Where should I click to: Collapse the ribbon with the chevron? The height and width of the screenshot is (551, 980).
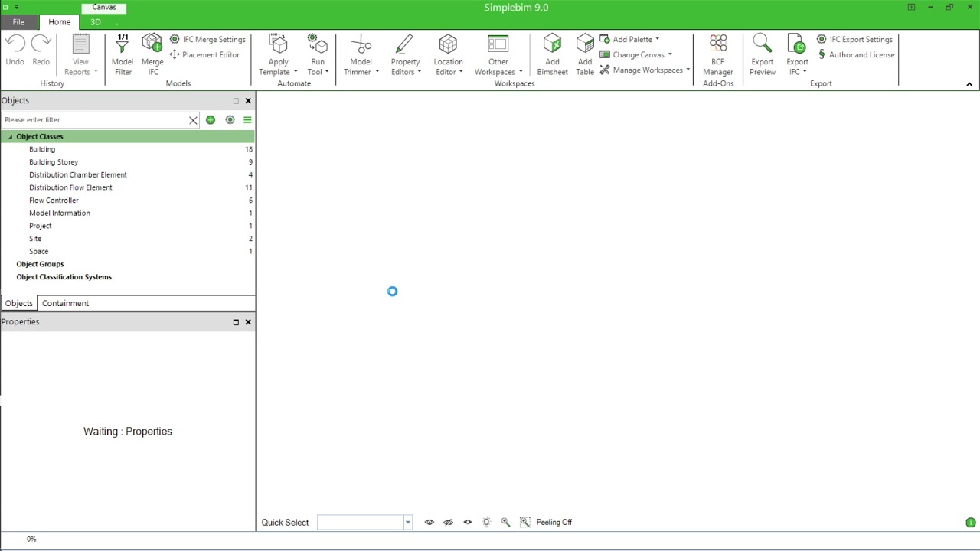point(969,84)
